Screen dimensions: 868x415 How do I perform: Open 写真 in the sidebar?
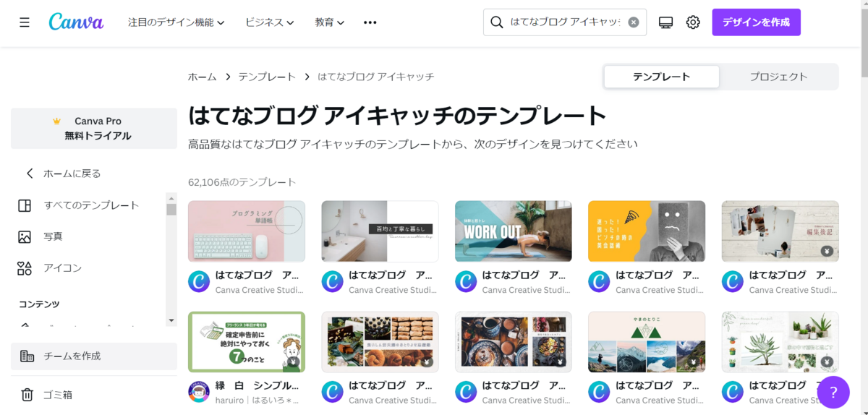53,236
